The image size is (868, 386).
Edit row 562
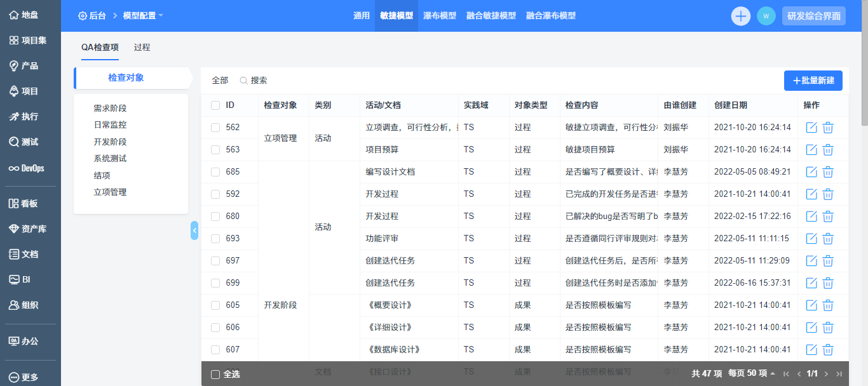pos(811,128)
